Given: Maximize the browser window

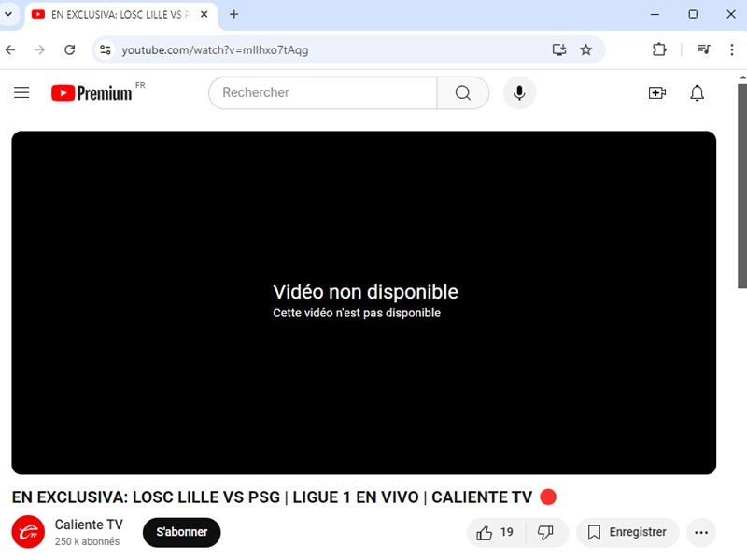Looking at the screenshot, I should tap(693, 14).
